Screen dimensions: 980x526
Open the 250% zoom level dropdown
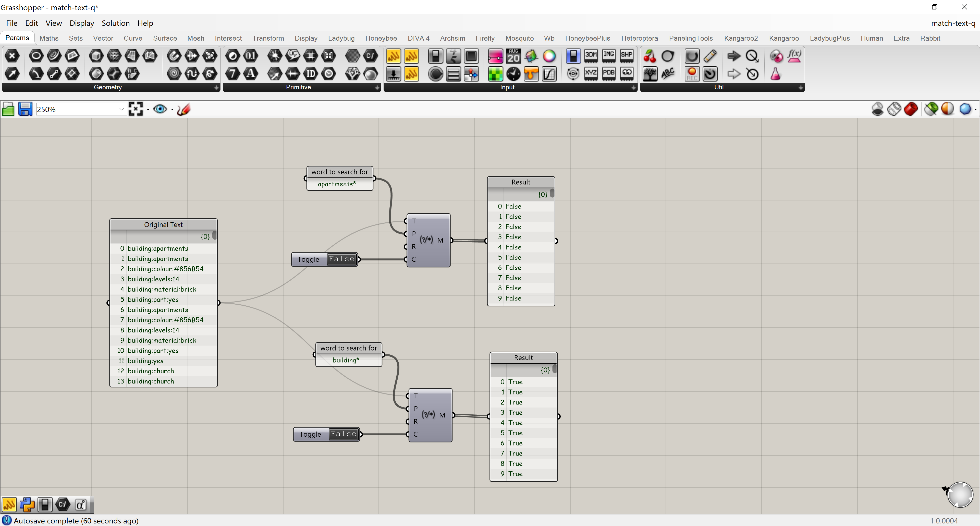121,109
